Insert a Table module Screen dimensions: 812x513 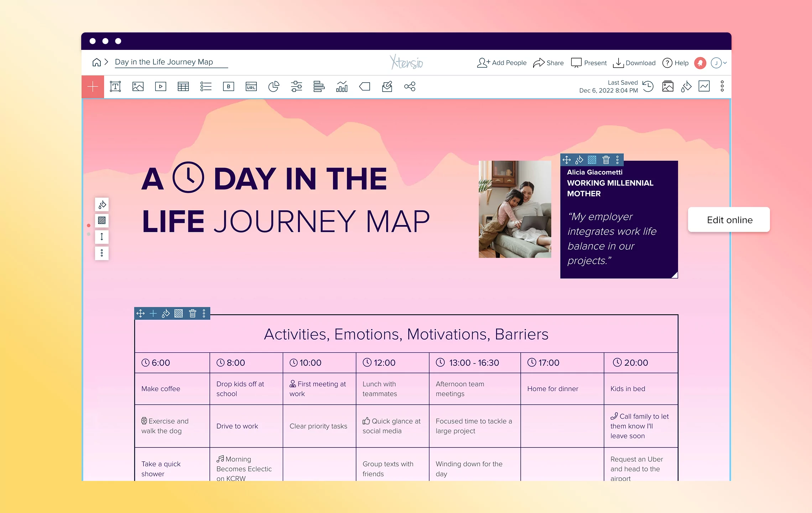[x=183, y=86]
